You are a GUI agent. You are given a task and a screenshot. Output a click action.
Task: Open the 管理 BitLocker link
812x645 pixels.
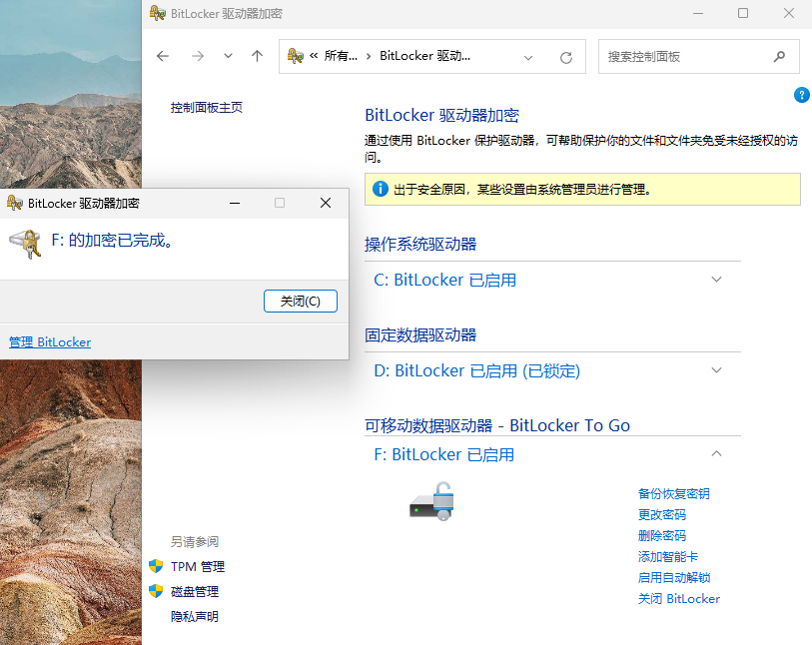pyautogui.click(x=50, y=342)
